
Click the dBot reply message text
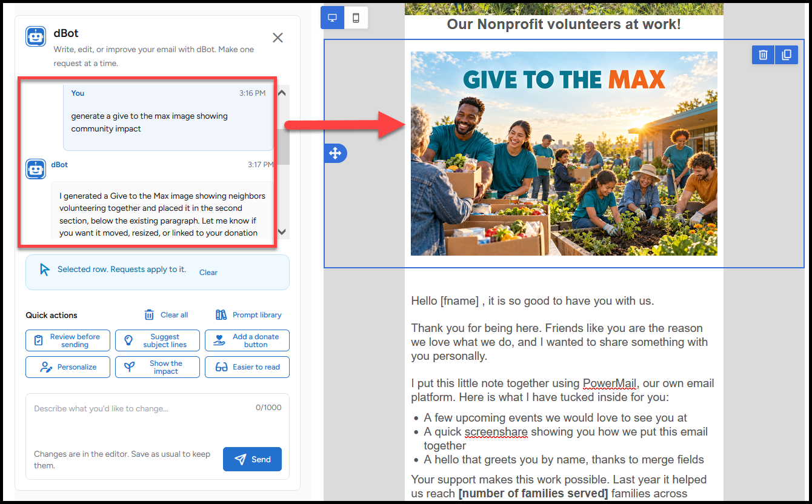162,214
